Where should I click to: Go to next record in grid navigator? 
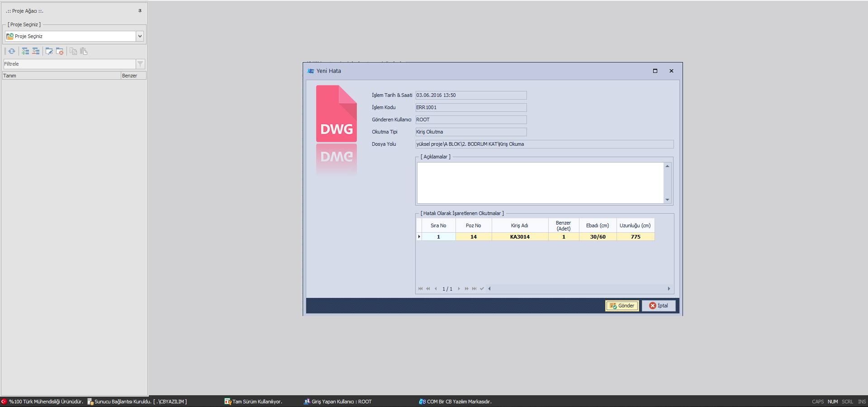pos(459,288)
